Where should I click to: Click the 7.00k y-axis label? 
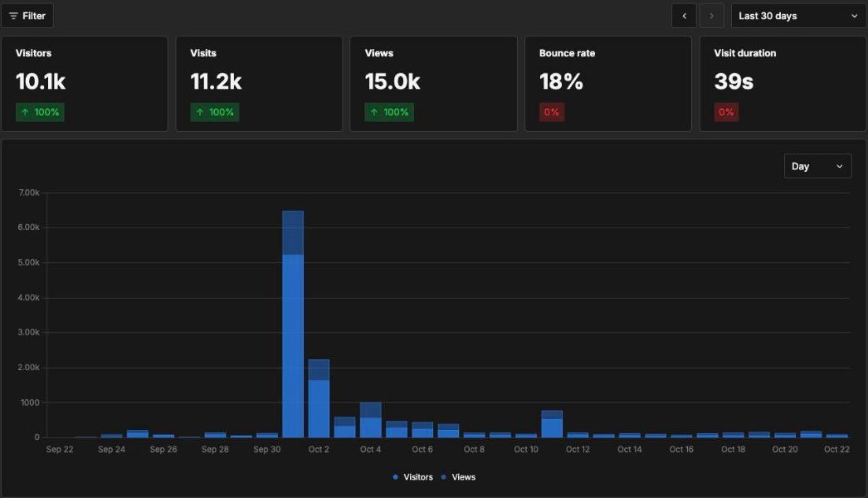point(29,193)
